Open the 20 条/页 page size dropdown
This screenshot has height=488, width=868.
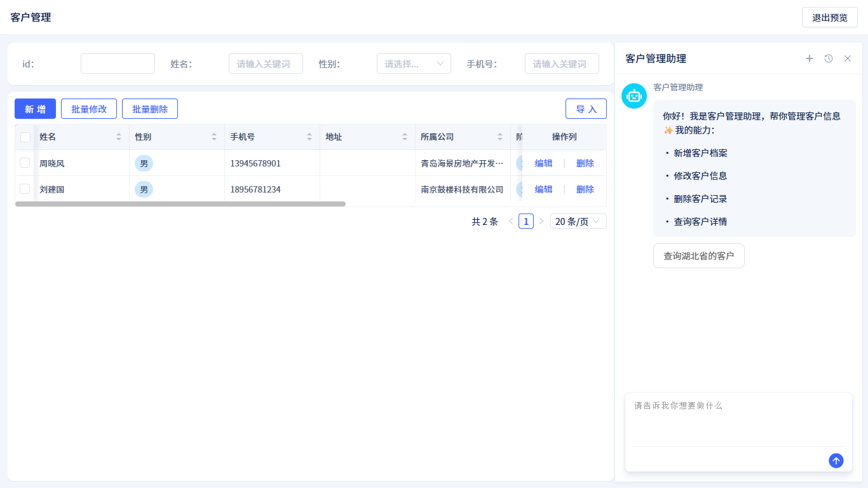tap(578, 221)
